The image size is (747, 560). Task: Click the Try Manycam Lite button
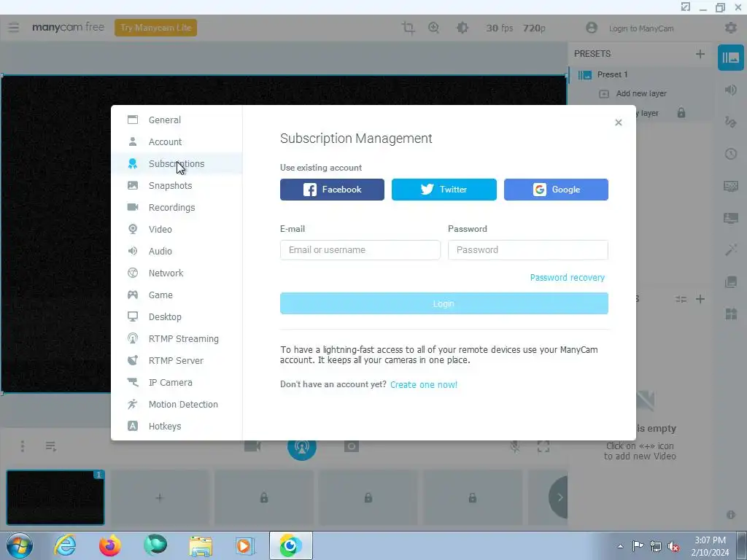click(156, 28)
